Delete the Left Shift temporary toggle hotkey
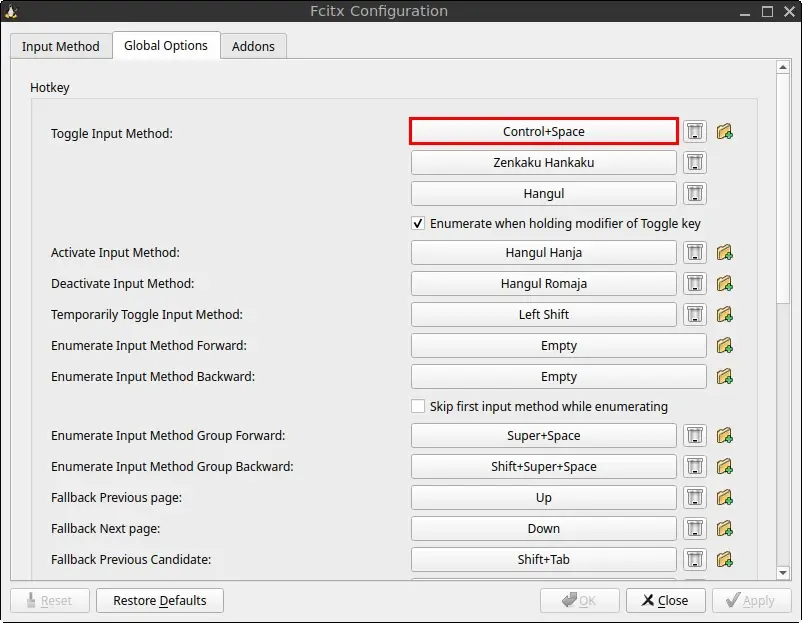This screenshot has width=802, height=623. 695,314
